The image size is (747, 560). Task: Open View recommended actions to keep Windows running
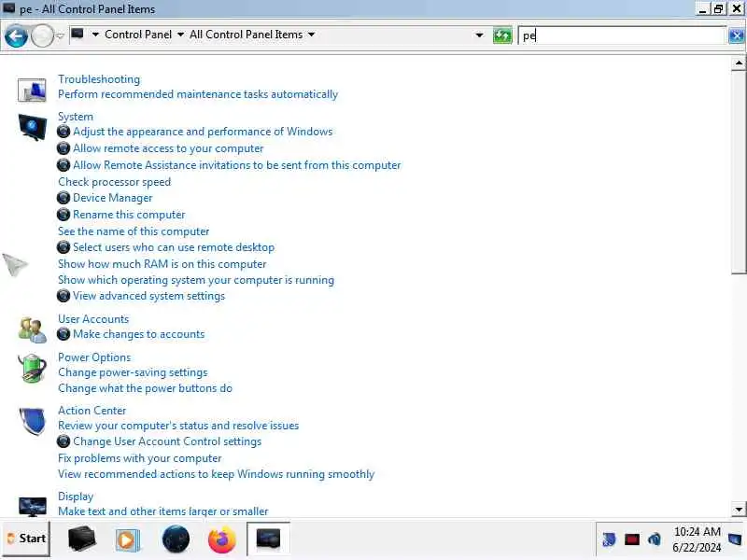coord(217,474)
